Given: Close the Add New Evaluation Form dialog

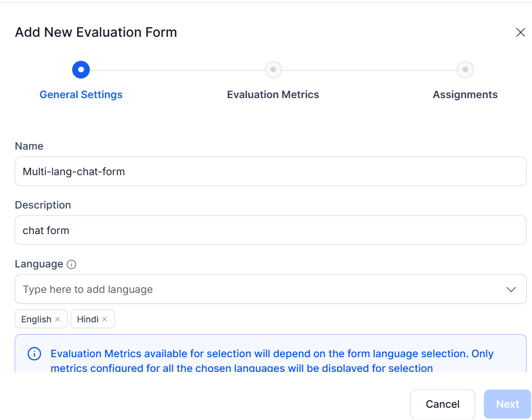Looking at the screenshot, I should 520,32.
